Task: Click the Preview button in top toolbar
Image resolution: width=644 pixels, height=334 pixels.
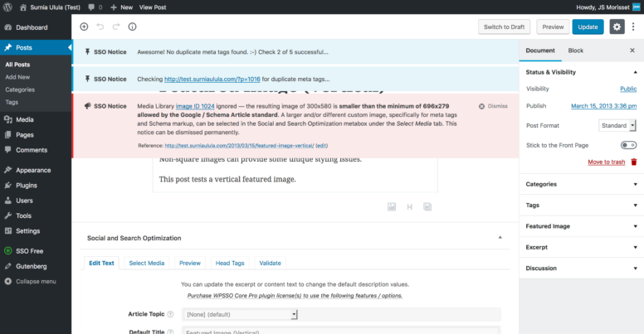Action: 553,27
